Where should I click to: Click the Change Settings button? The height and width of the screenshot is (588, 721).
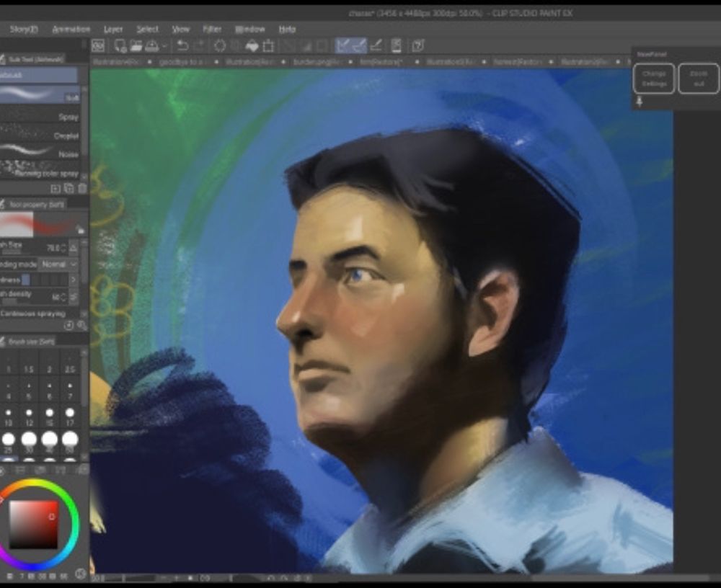[x=654, y=79]
